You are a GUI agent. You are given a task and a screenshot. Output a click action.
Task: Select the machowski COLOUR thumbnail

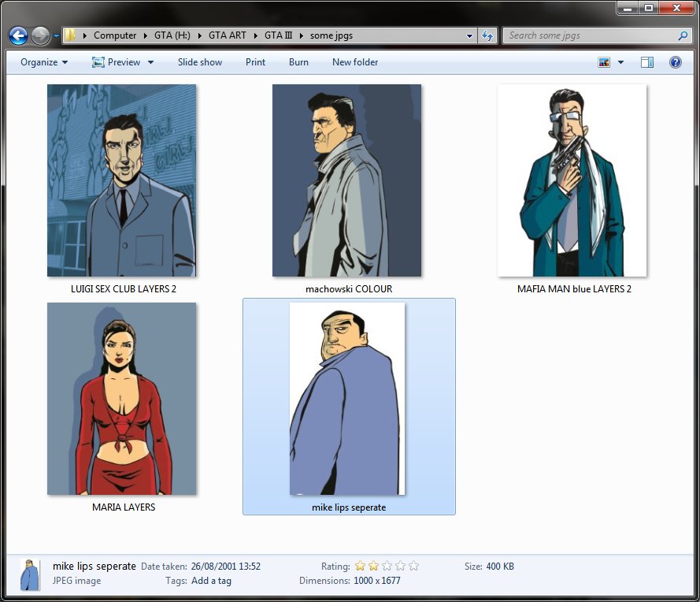(347, 180)
